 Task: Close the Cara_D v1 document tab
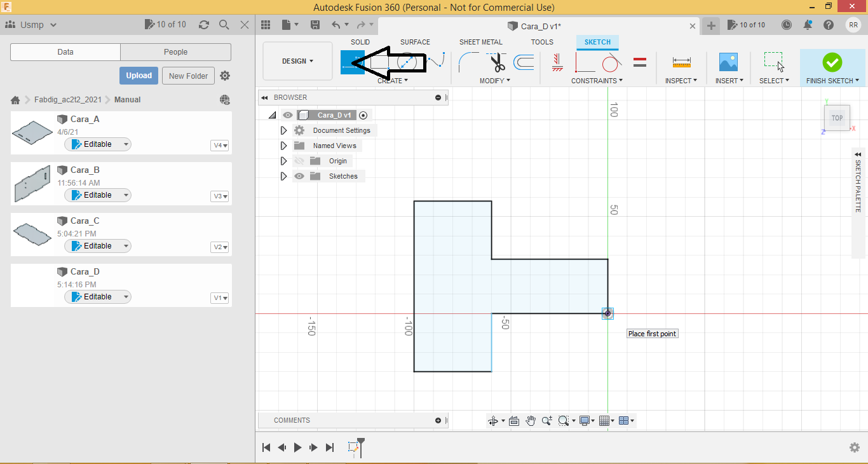pos(692,26)
